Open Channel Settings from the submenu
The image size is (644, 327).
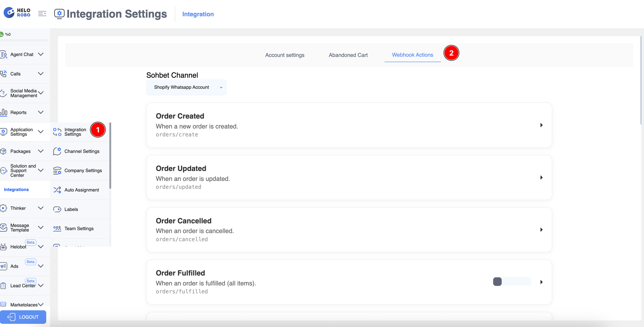[x=80, y=151]
